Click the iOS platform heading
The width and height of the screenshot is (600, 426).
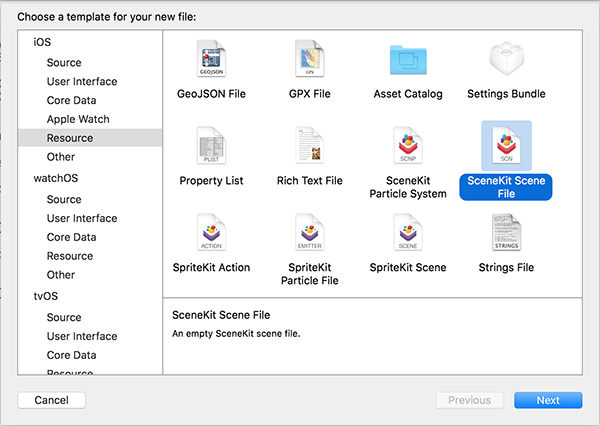pos(42,42)
